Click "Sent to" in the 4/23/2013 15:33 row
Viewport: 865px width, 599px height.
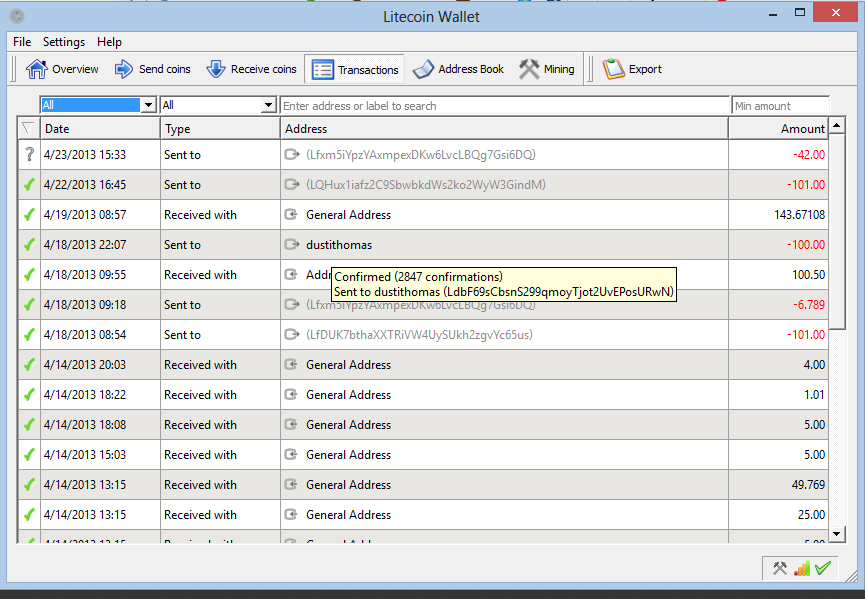182,154
